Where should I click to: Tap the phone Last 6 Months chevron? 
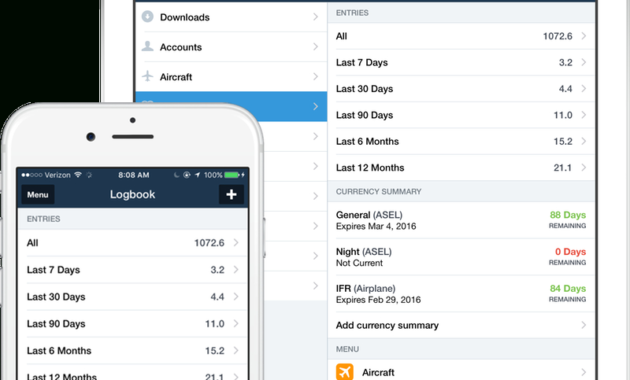[x=236, y=350]
